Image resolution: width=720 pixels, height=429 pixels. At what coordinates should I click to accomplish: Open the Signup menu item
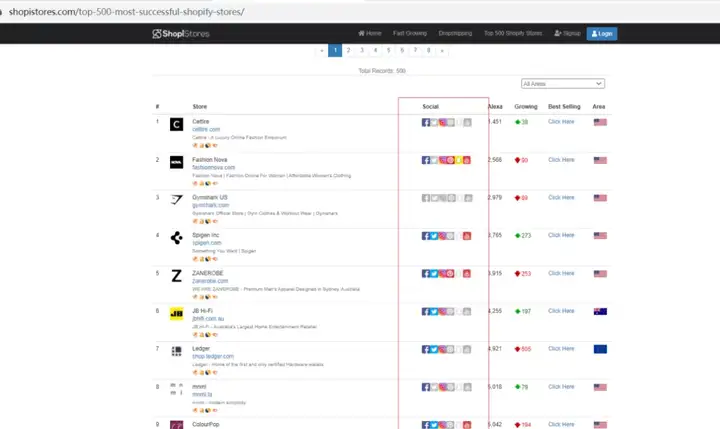pyautogui.click(x=567, y=34)
